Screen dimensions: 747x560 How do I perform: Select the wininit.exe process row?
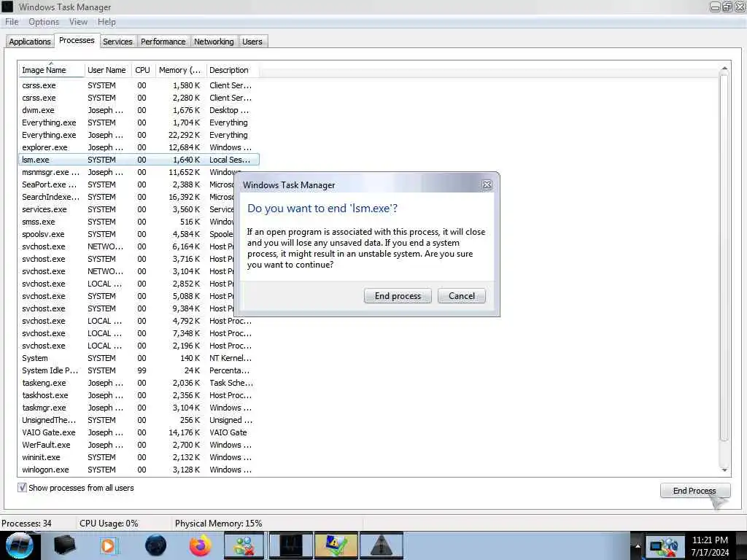coord(139,457)
